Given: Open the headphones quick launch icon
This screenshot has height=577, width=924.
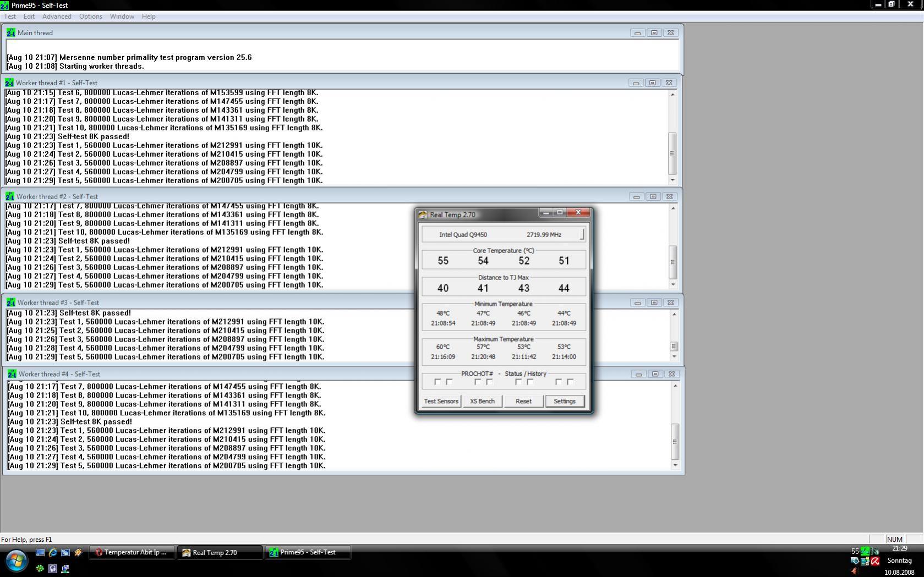Looking at the screenshot, I should (x=53, y=568).
